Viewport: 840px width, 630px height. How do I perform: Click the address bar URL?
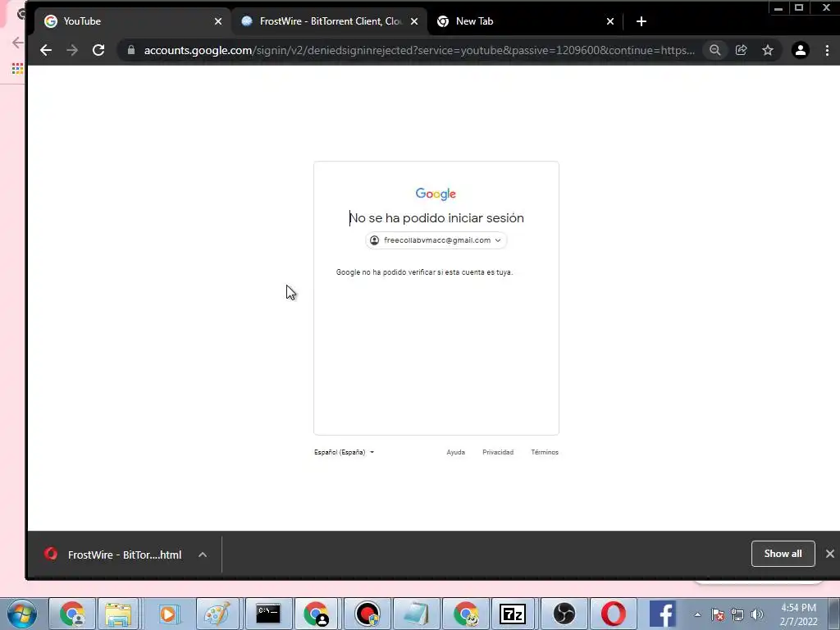tap(419, 50)
